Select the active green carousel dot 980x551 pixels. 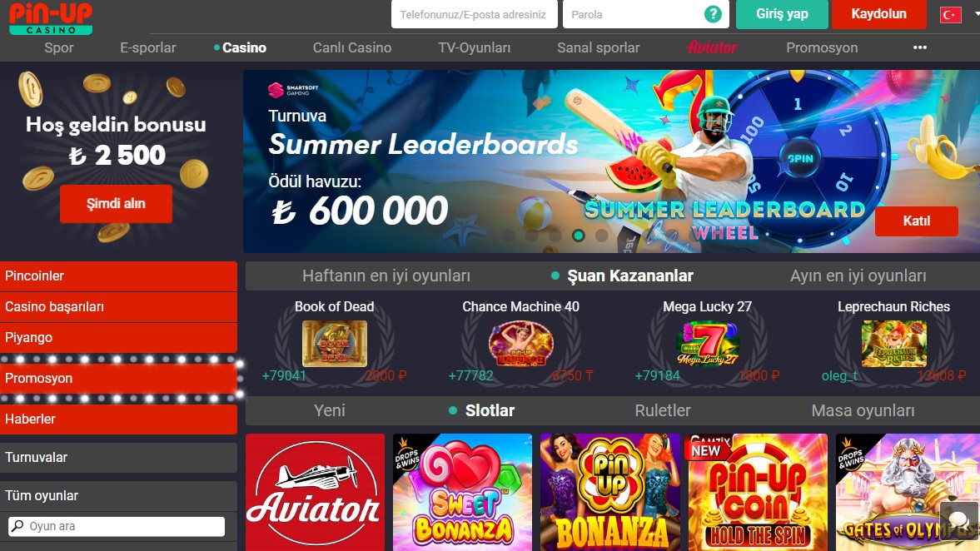coord(578,236)
